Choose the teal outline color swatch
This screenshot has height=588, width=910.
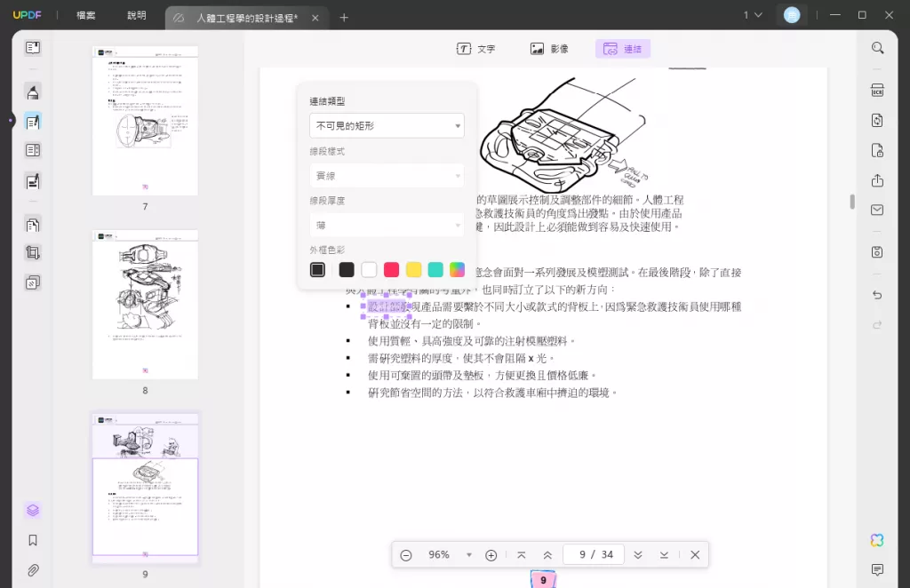pyautogui.click(x=435, y=270)
